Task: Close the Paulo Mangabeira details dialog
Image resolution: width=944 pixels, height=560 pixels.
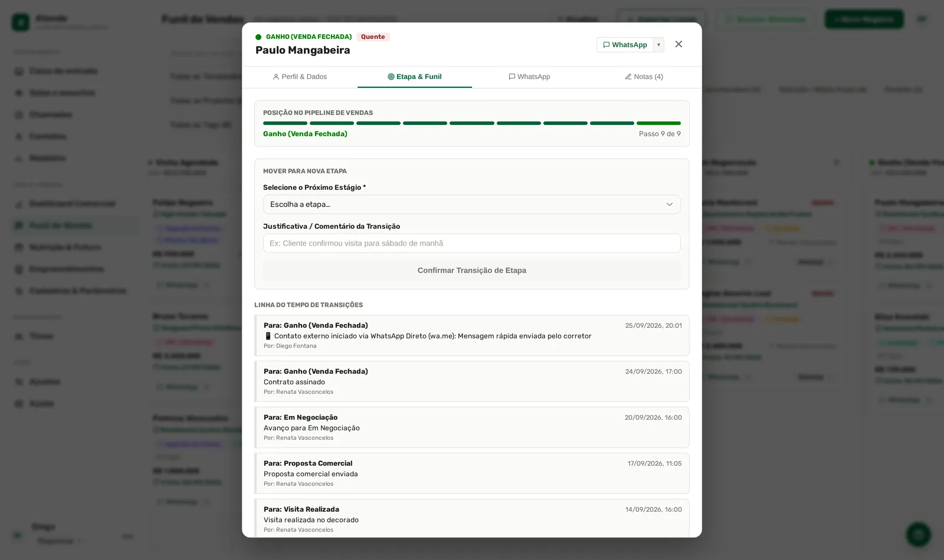Action: (678, 44)
